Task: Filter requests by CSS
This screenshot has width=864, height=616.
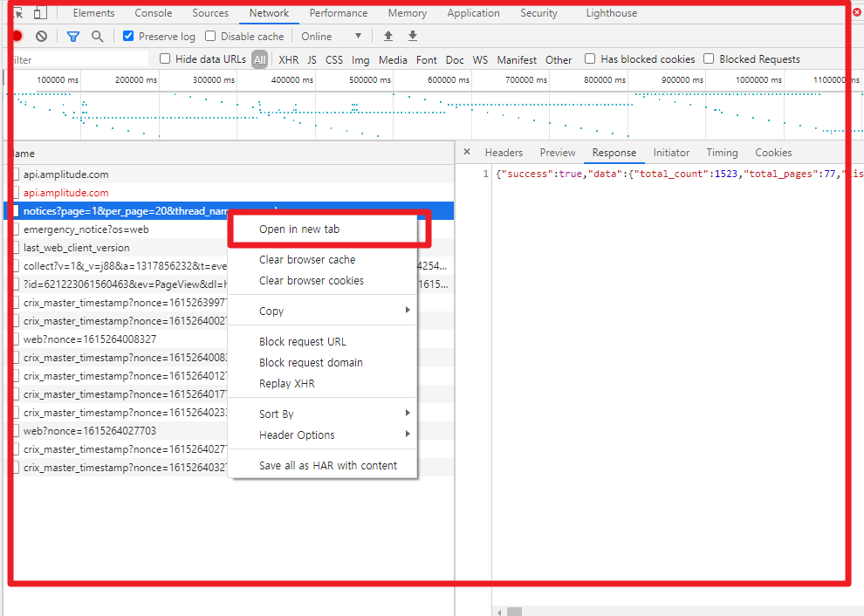Action: pos(334,59)
